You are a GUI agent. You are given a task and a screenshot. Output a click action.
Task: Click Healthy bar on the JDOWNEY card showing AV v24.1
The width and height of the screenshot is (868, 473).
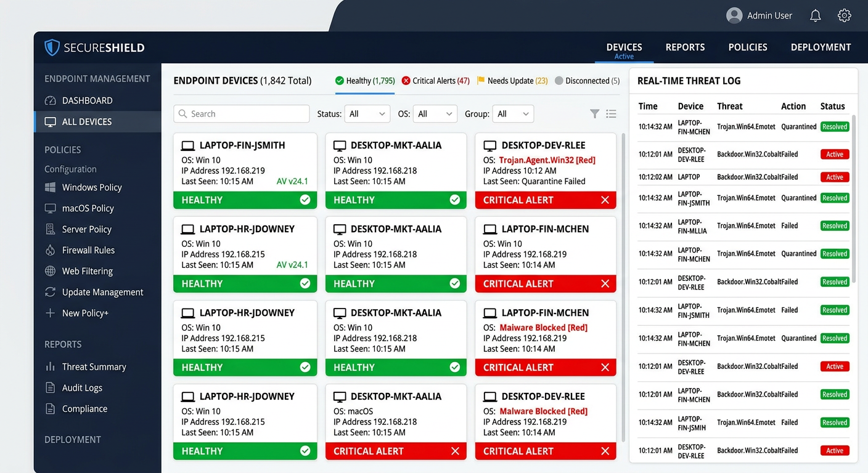pyautogui.click(x=245, y=283)
